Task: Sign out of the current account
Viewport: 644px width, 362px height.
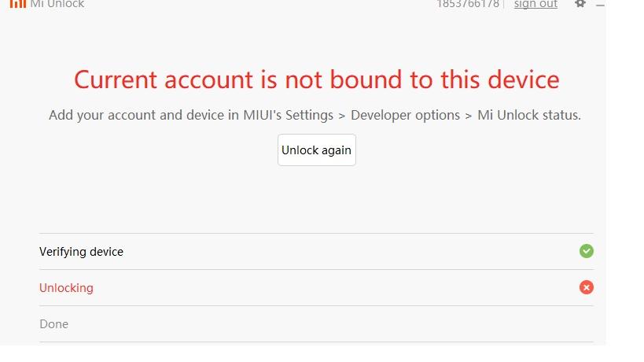Action: [535, 4]
